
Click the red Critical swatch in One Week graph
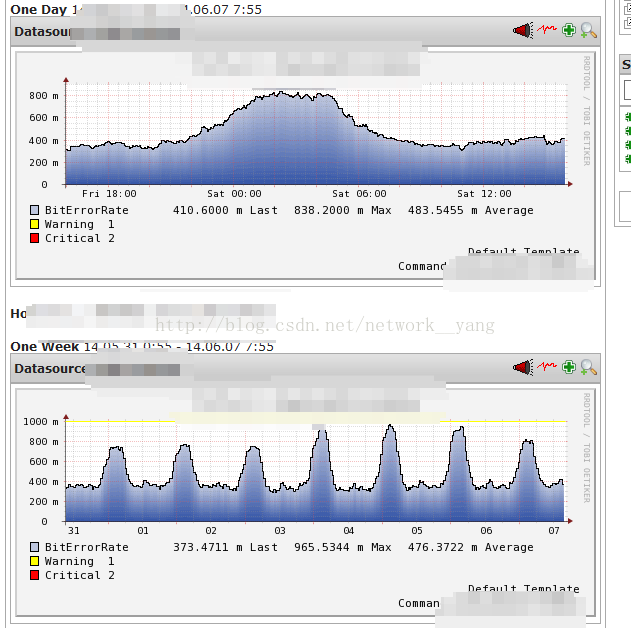pos(35,575)
